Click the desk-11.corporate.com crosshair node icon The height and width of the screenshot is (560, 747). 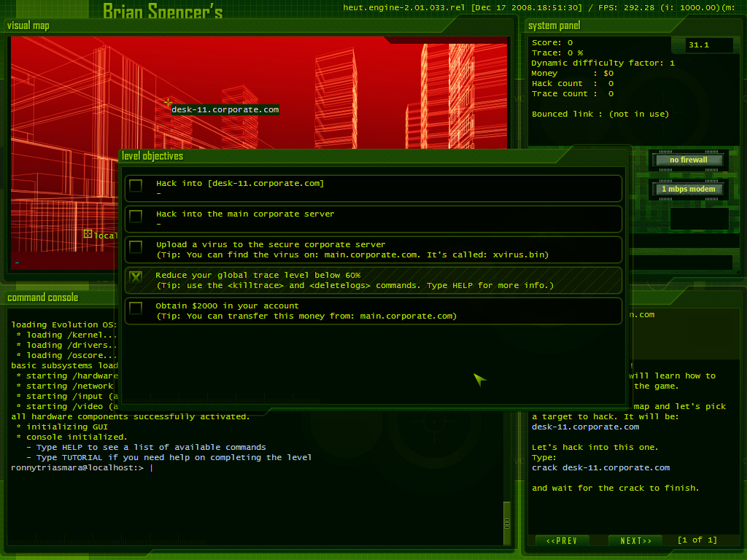(x=168, y=103)
